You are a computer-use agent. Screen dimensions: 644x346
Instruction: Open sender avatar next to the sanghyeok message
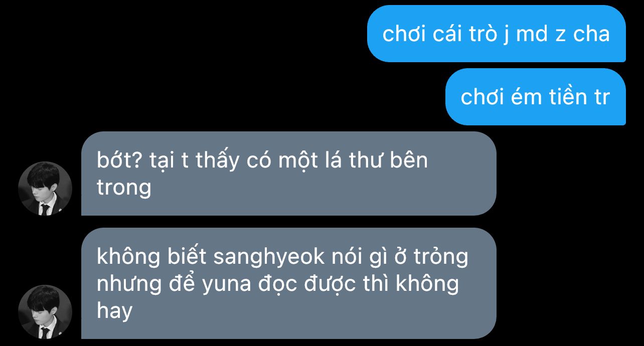coord(45,312)
